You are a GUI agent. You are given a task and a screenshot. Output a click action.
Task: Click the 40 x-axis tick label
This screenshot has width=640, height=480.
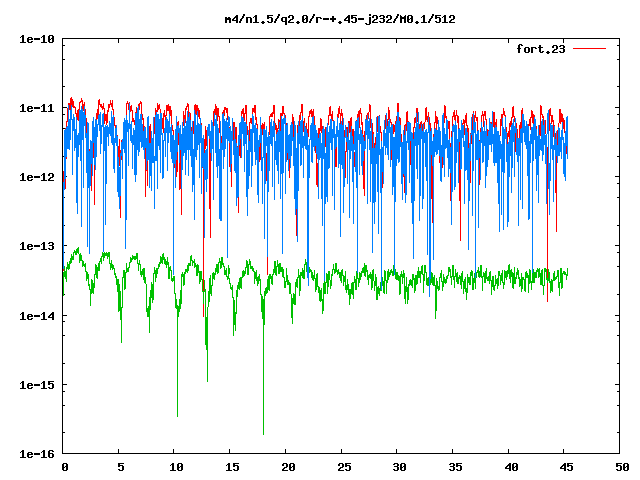click(511, 467)
